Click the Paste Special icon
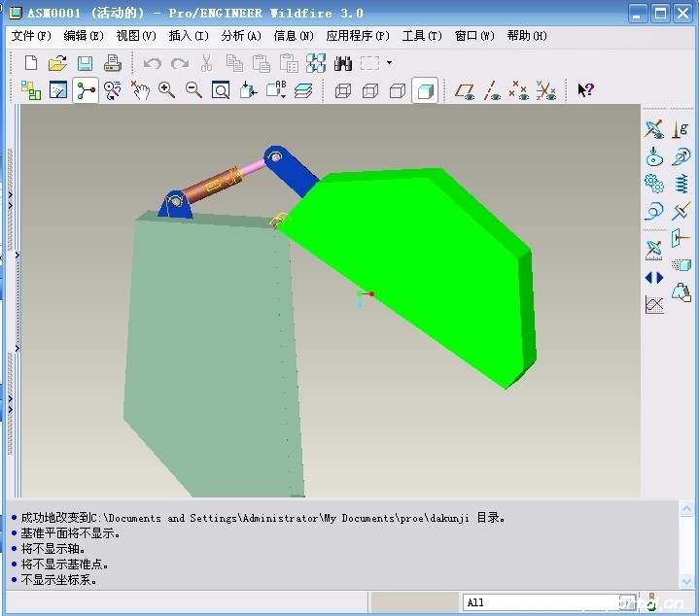The width and height of the screenshot is (699, 616). point(289,63)
